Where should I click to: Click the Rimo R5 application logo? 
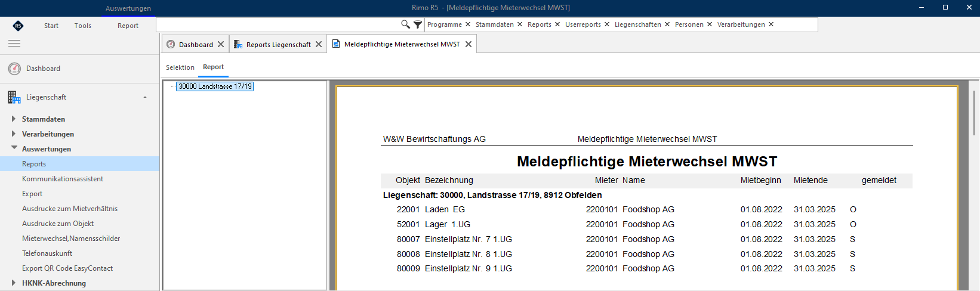coord(18,26)
